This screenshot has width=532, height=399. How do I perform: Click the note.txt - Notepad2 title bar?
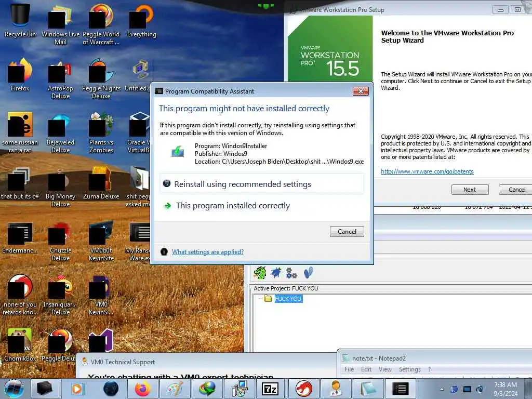434,358
